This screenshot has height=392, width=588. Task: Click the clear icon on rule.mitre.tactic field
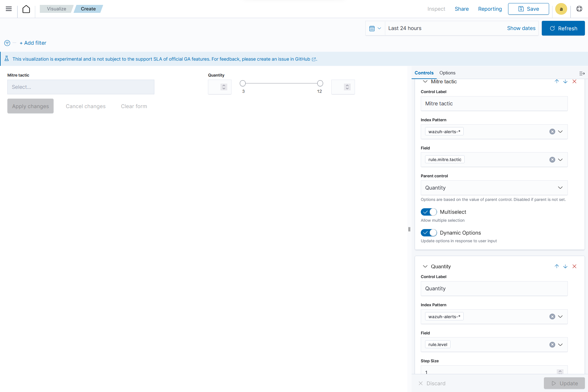pos(552,159)
